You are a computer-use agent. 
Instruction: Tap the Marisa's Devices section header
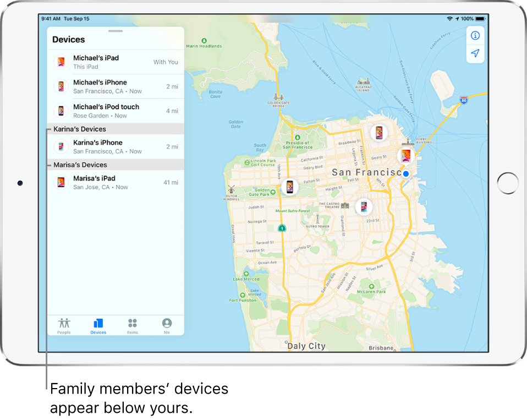click(116, 165)
